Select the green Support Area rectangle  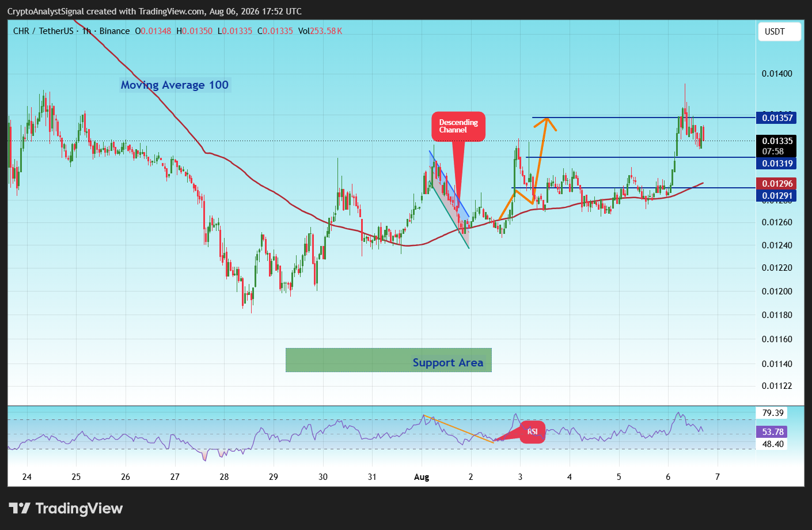[389, 360]
